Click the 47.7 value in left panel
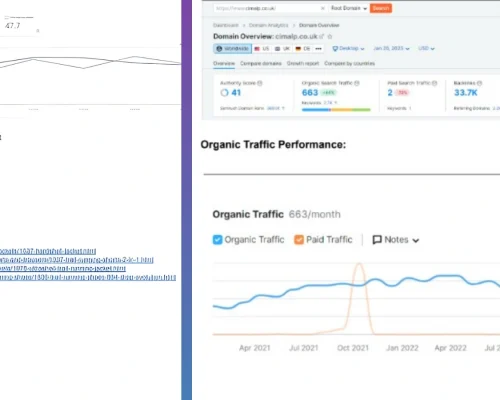Viewport: 500px width, 400px height. [13, 26]
